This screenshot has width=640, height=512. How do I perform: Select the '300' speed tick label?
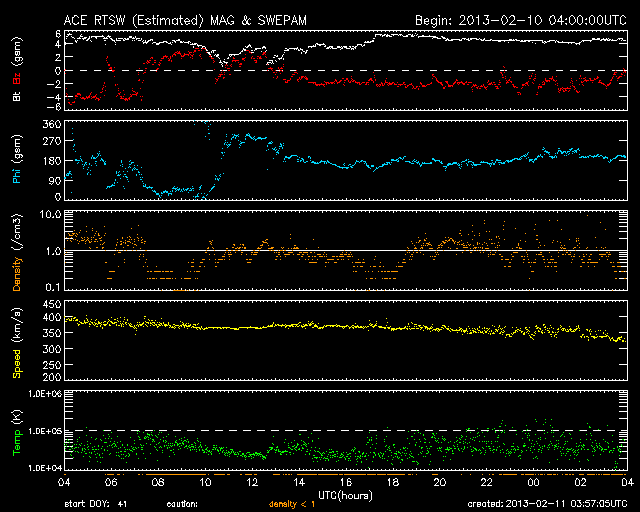pyautogui.click(x=52, y=349)
